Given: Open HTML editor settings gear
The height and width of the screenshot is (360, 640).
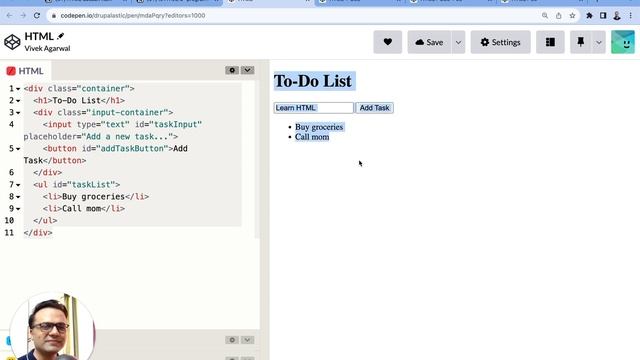Looking at the screenshot, I should 232,70.
